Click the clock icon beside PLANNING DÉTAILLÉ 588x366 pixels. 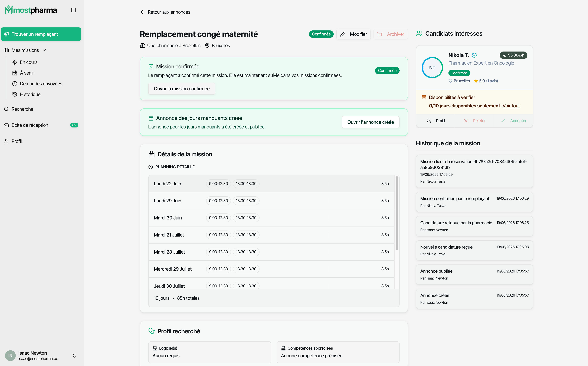click(151, 167)
